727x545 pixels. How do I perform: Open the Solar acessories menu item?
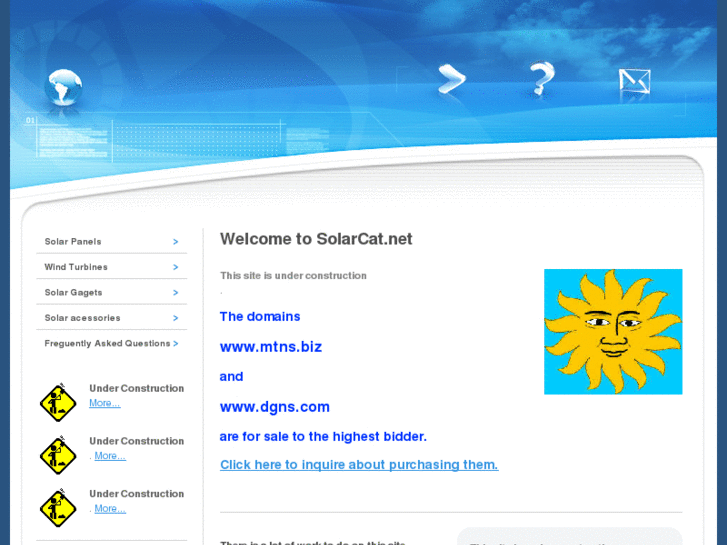click(112, 318)
